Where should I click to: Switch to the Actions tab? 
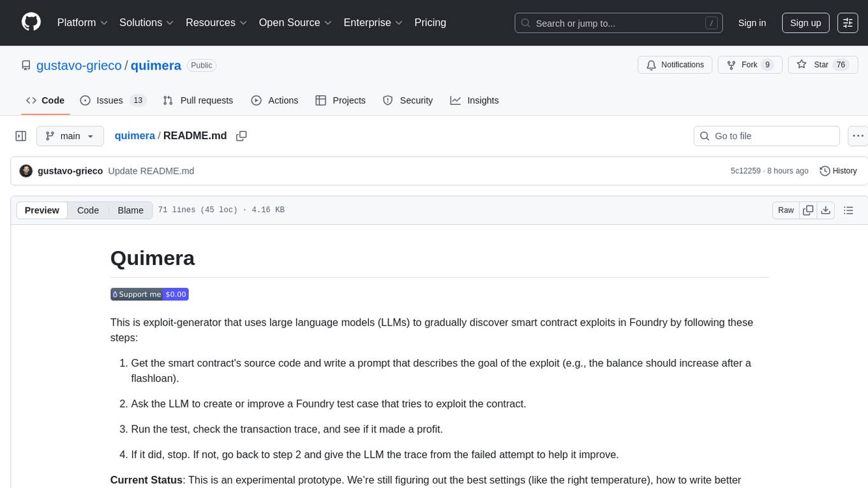[274, 100]
